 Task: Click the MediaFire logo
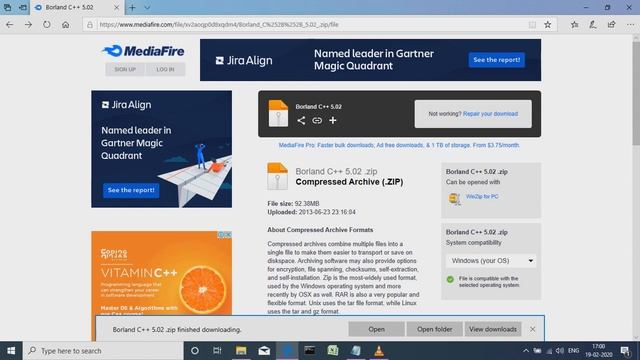[143, 51]
